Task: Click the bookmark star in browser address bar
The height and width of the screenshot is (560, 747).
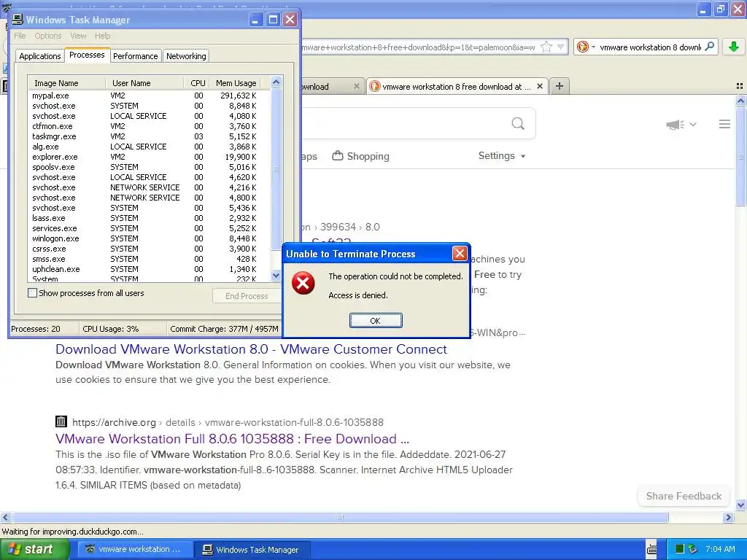Action: 546,47
